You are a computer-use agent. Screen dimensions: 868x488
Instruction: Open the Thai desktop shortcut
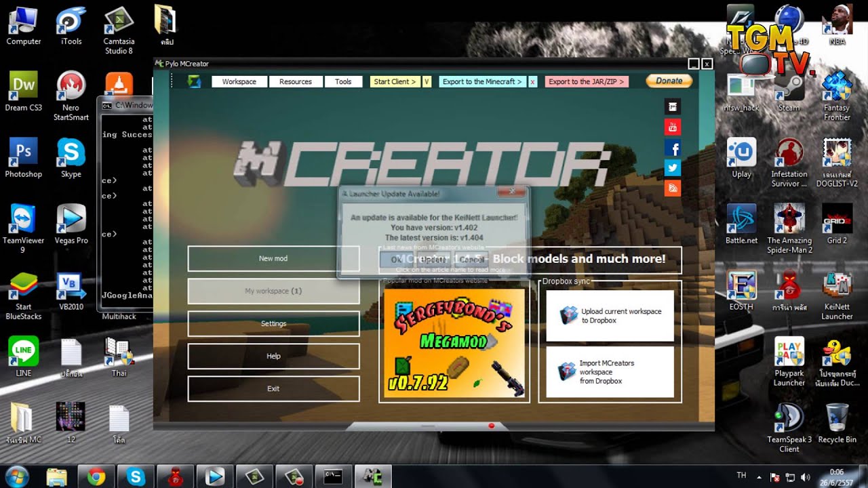[x=119, y=358]
